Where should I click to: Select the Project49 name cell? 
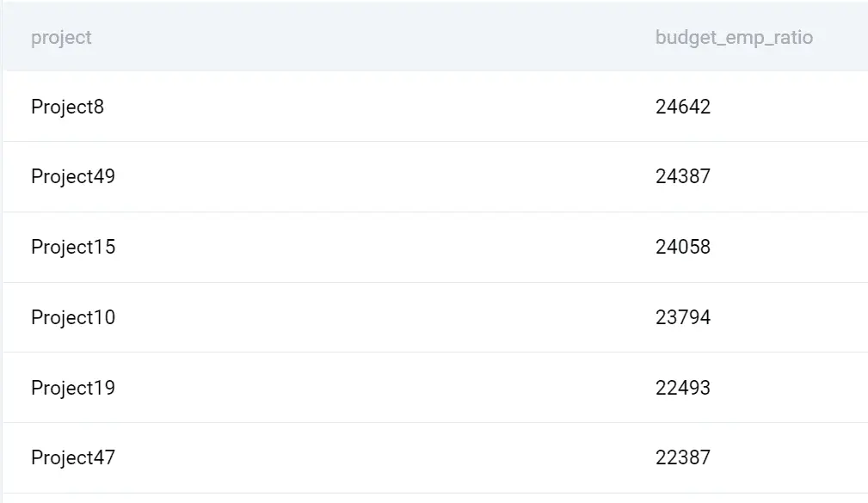(73, 176)
